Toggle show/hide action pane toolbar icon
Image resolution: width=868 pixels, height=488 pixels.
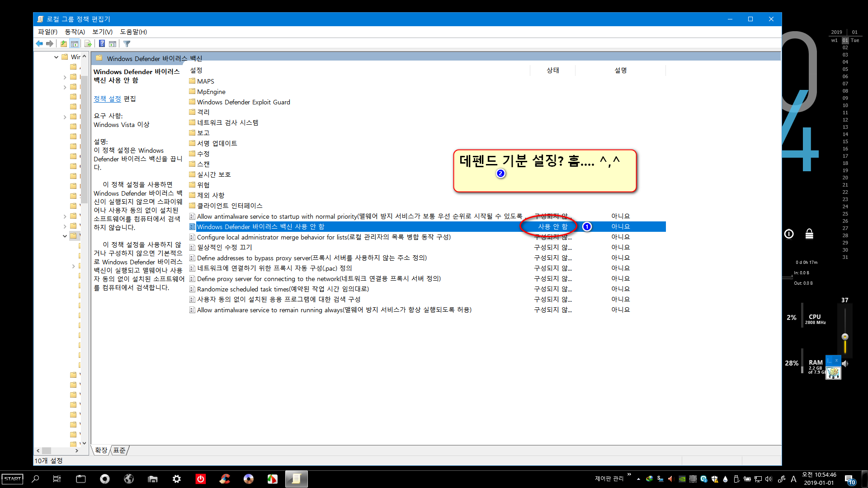pyautogui.click(x=113, y=44)
